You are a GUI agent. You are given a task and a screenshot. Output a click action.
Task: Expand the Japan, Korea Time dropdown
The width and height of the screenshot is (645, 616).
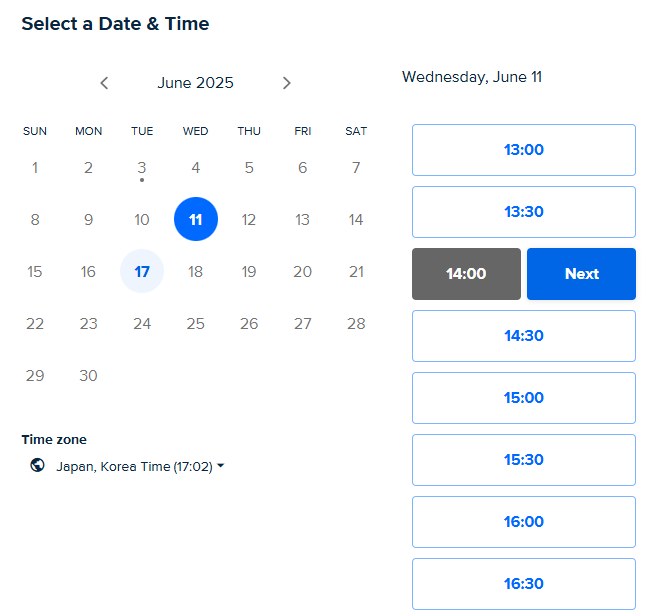tap(140, 466)
